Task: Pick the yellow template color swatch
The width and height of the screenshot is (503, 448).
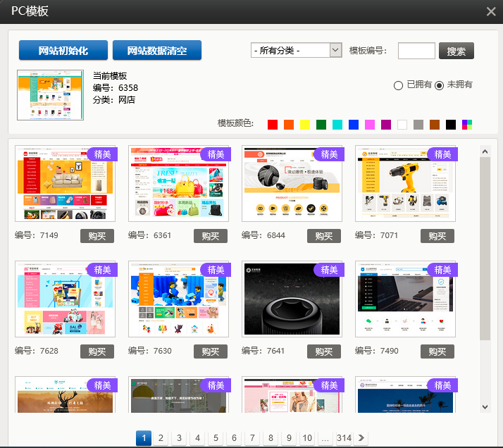Action: 305,125
